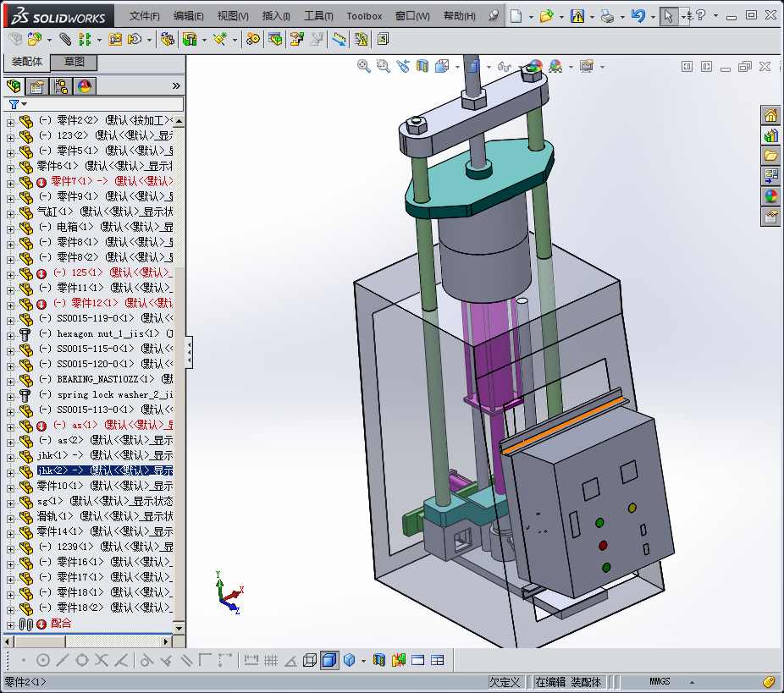The width and height of the screenshot is (784, 693).
Task: Toggle wireframe cube display style
Action: tap(310, 660)
